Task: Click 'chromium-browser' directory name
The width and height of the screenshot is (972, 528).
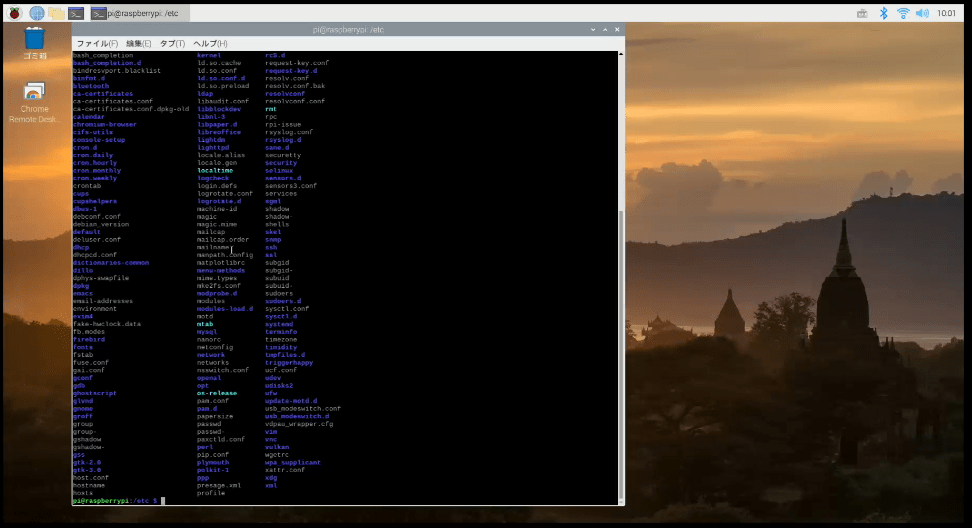Action: (104, 125)
